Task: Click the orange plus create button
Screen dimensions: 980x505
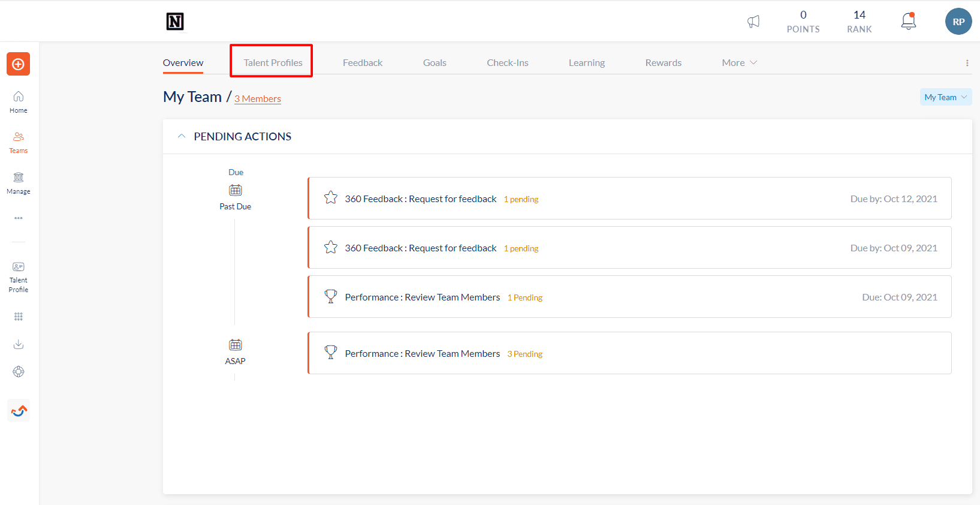Action: click(x=18, y=64)
